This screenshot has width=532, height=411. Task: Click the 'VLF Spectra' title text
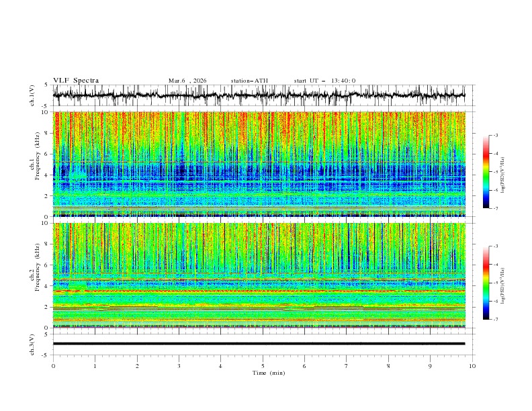pyautogui.click(x=76, y=81)
